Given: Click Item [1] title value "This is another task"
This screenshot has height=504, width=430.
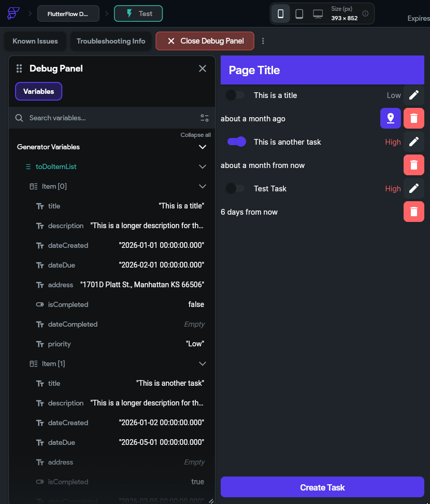Looking at the screenshot, I should point(170,384).
